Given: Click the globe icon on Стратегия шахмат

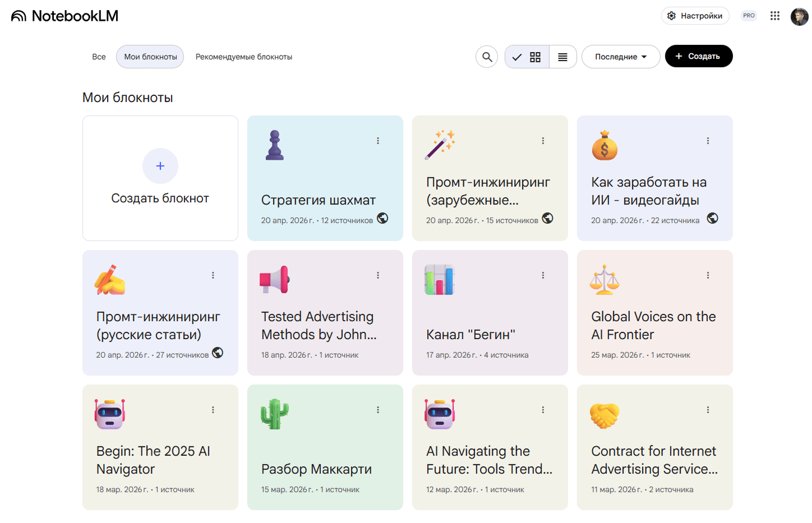Looking at the screenshot, I should pos(382,218).
